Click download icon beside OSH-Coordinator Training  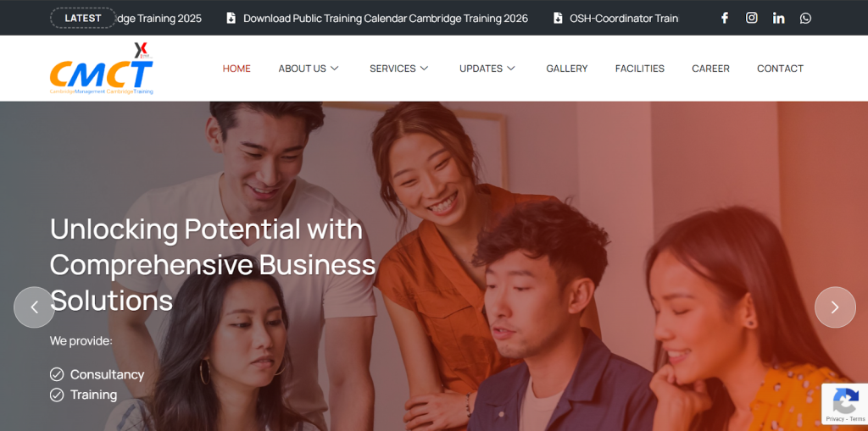click(558, 18)
